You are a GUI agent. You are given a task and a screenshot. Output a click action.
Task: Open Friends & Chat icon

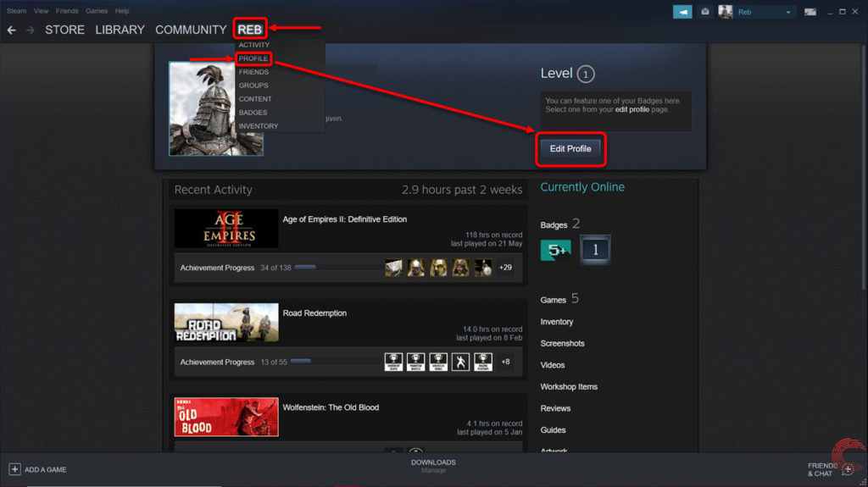848,470
